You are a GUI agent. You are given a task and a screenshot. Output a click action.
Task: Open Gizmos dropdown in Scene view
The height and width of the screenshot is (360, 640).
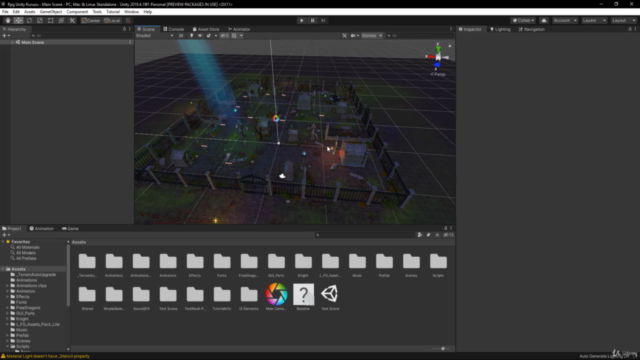point(372,36)
